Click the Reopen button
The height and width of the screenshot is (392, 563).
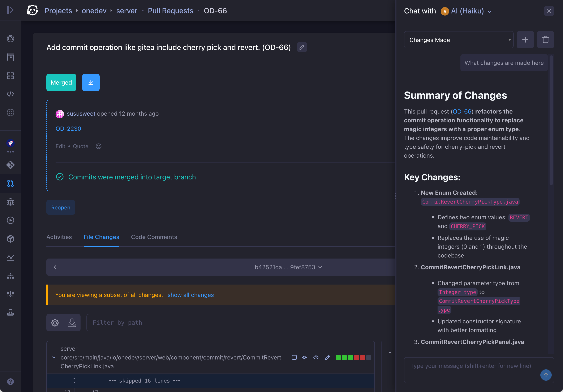tap(61, 208)
